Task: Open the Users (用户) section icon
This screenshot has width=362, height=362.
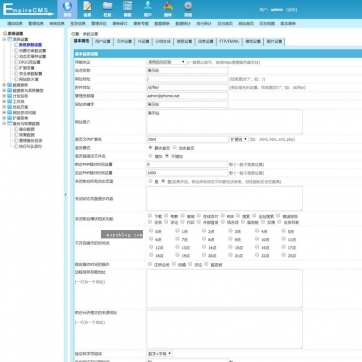Action: pyautogui.click(x=148, y=9)
